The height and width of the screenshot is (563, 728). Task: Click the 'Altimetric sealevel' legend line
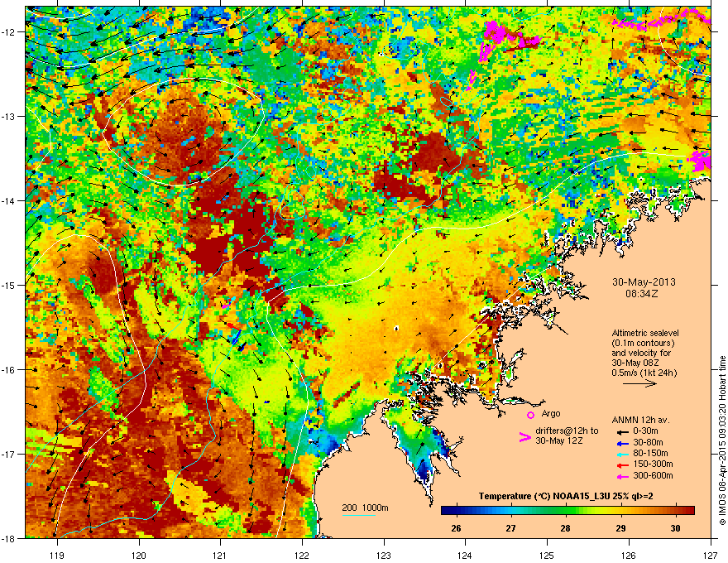645,333
